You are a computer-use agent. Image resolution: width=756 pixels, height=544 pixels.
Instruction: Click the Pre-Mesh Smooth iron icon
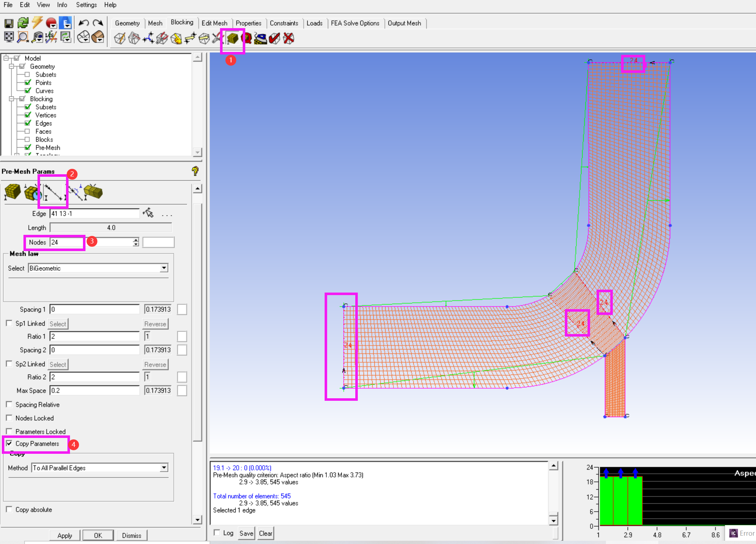click(x=260, y=38)
